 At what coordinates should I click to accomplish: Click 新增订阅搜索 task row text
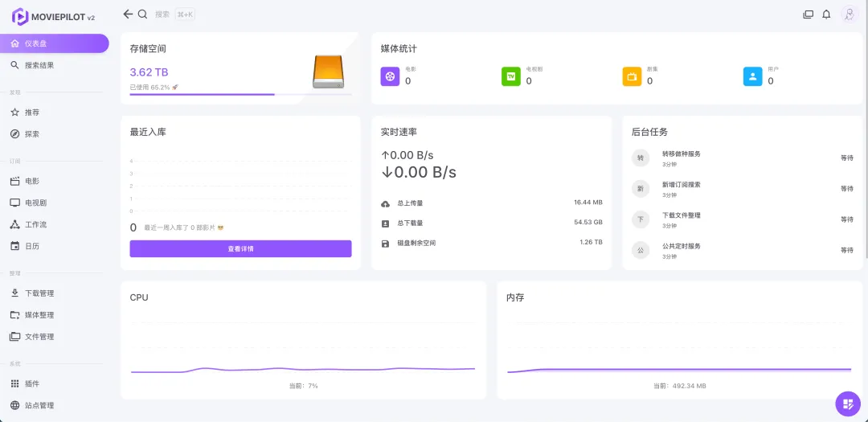(x=682, y=184)
